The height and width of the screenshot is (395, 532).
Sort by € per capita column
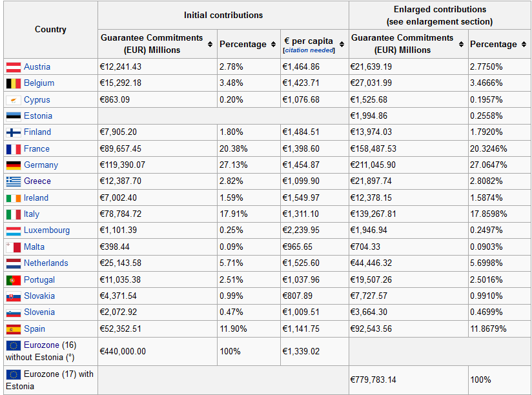pos(340,45)
